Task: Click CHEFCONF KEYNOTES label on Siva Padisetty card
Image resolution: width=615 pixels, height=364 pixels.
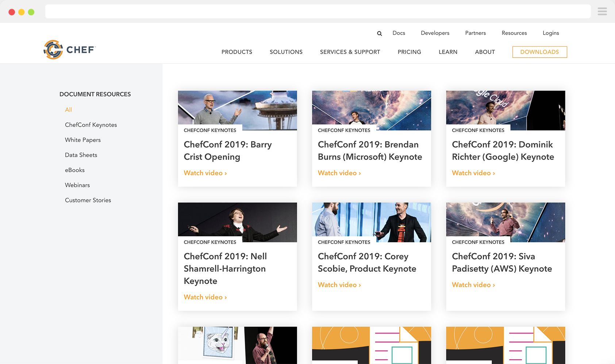Action: tap(478, 242)
